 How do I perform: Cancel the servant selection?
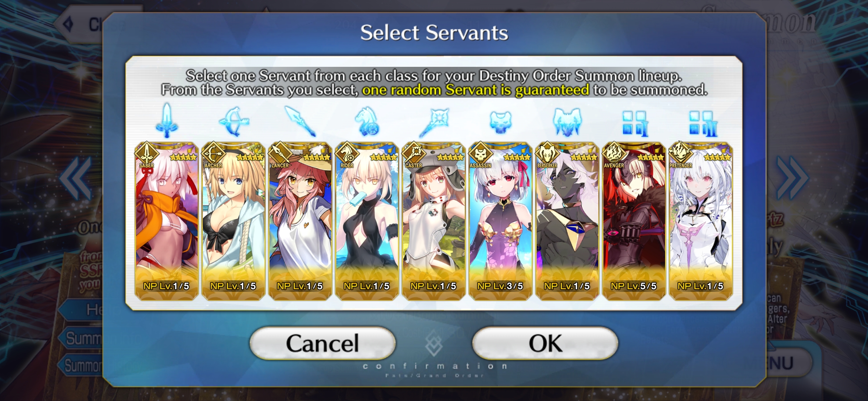(323, 343)
